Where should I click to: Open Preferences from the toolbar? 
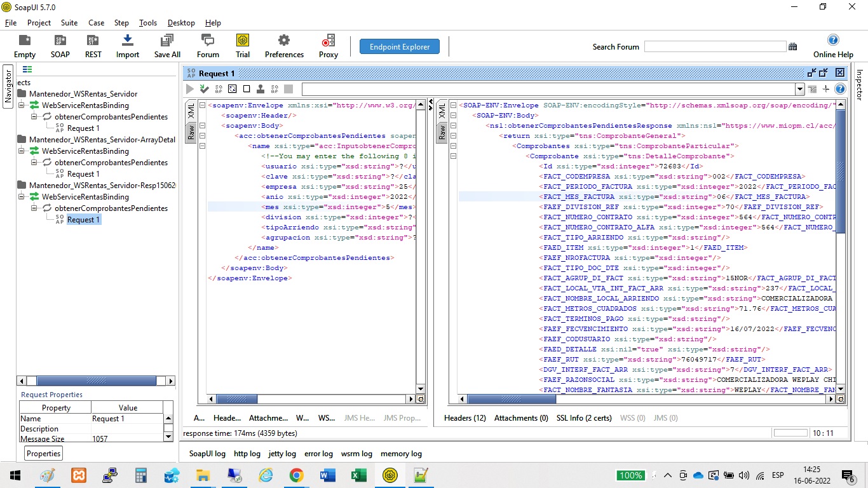click(284, 46)
